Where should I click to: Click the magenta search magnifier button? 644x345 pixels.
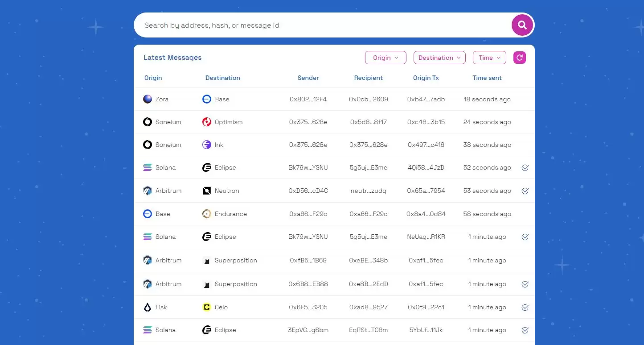coord(522,25)
